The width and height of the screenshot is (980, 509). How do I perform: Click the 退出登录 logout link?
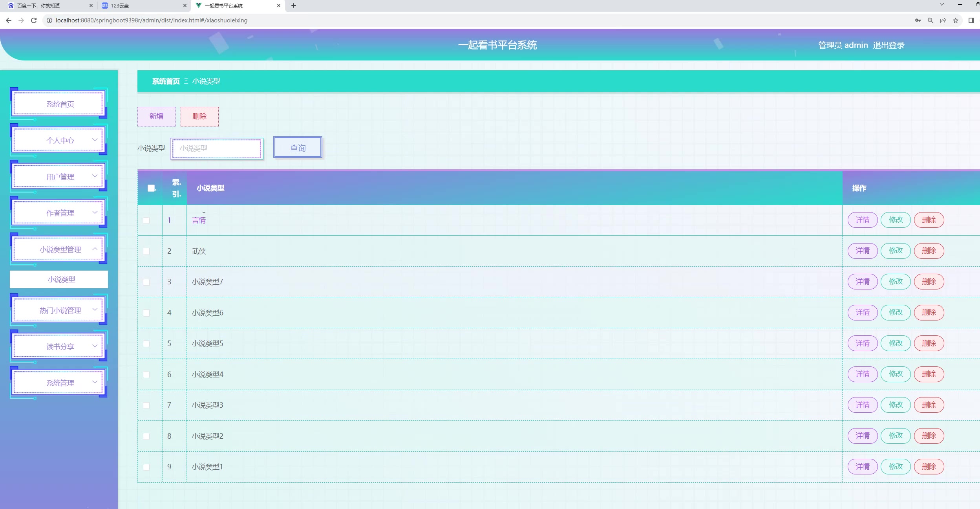[889, 45]
